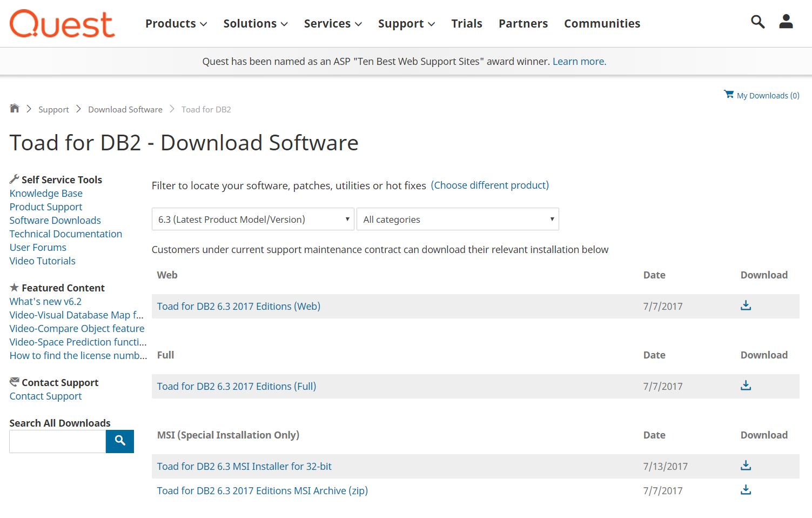Open How to find the license number link
The width and height of the screenshot is (812, 518).
click(78, 356)
